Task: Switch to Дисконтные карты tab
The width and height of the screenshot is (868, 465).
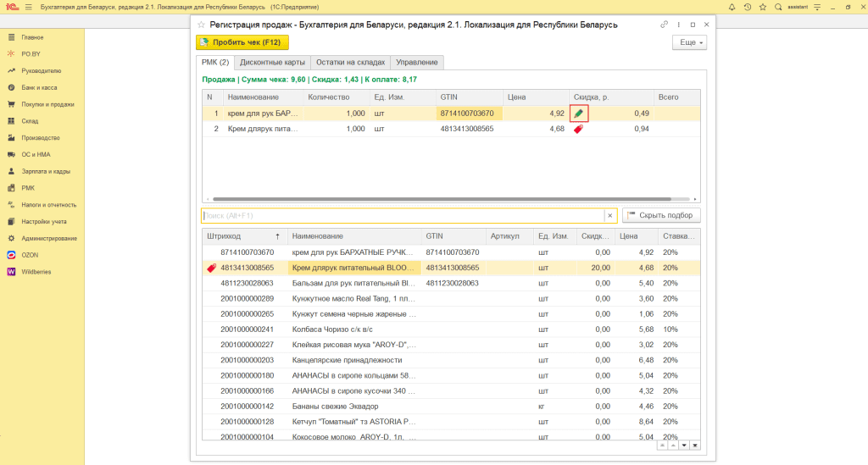Action: [x=271, y=63]
